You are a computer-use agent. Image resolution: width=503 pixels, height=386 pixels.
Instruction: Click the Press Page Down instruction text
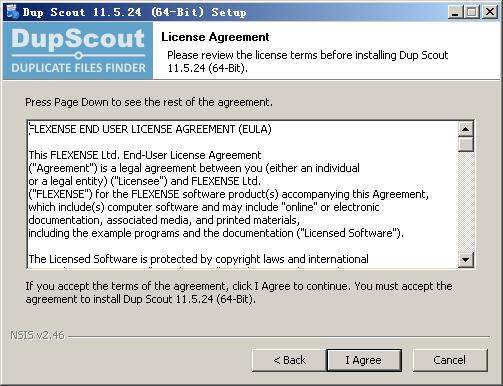[x=149, y=102]
